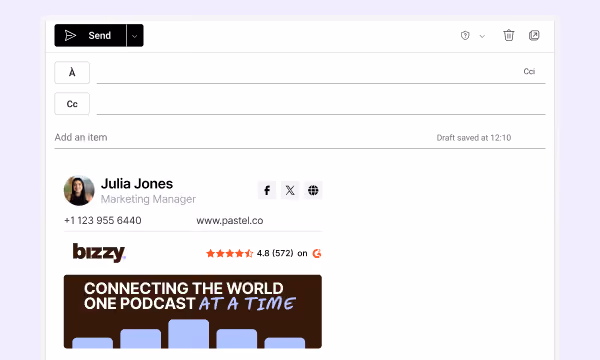
Task: Click the Marketing Manager title text
Action: pyautogui.click(x=148, y=199)
